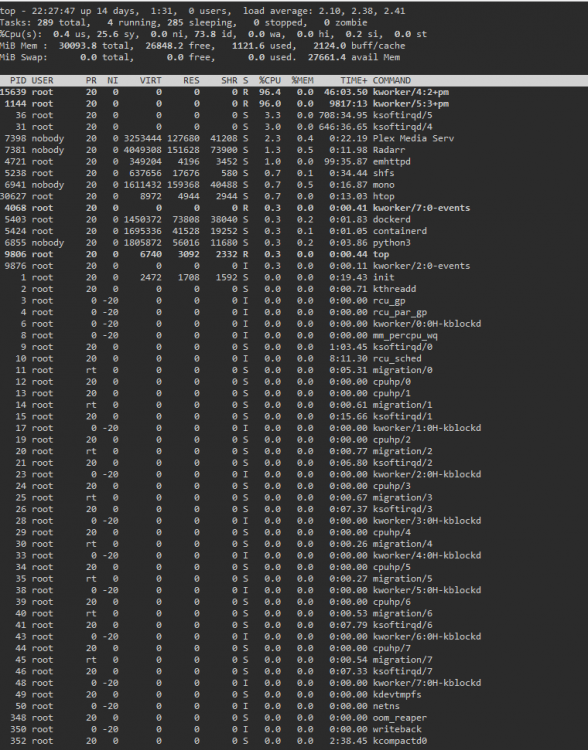Click the up 14 days uptime text

coord(113,11)
